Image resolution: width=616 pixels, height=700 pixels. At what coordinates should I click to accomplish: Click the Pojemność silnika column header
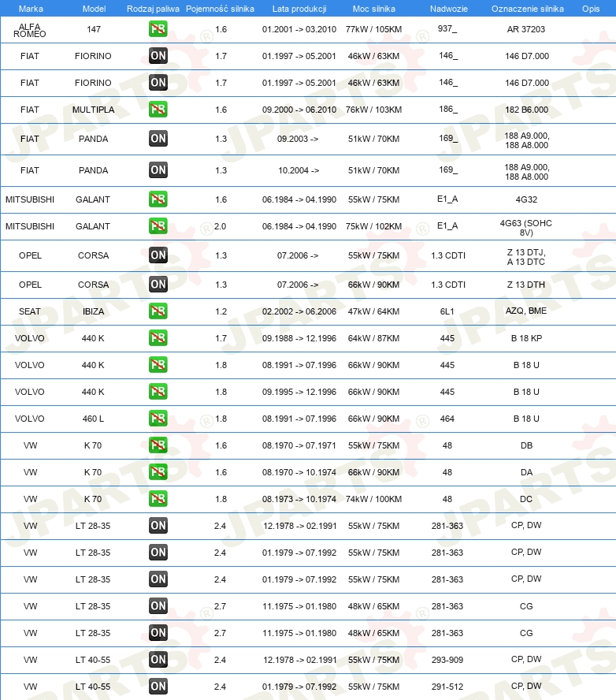pyautogui.click(x=220, y=9)
